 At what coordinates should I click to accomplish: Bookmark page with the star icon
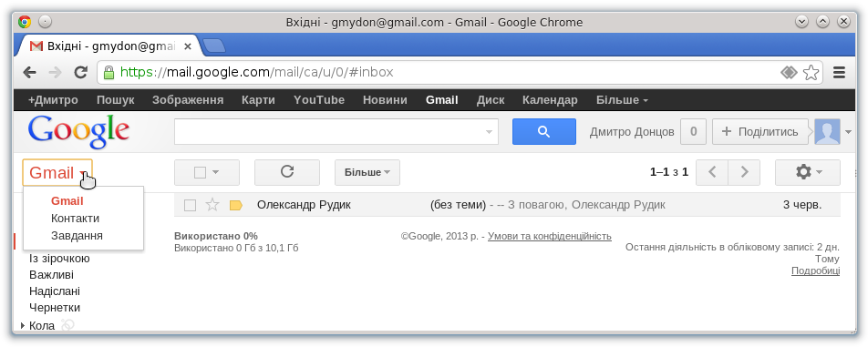(x=811, y=72)
